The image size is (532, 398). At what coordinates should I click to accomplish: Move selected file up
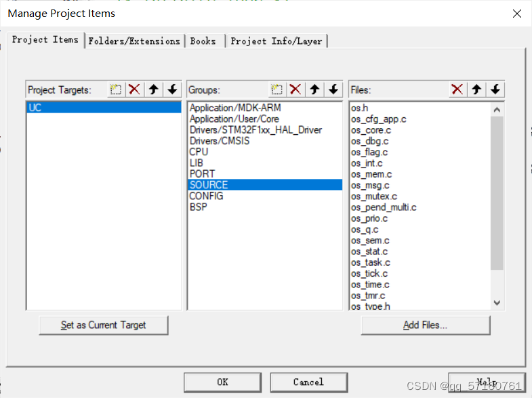476,89
